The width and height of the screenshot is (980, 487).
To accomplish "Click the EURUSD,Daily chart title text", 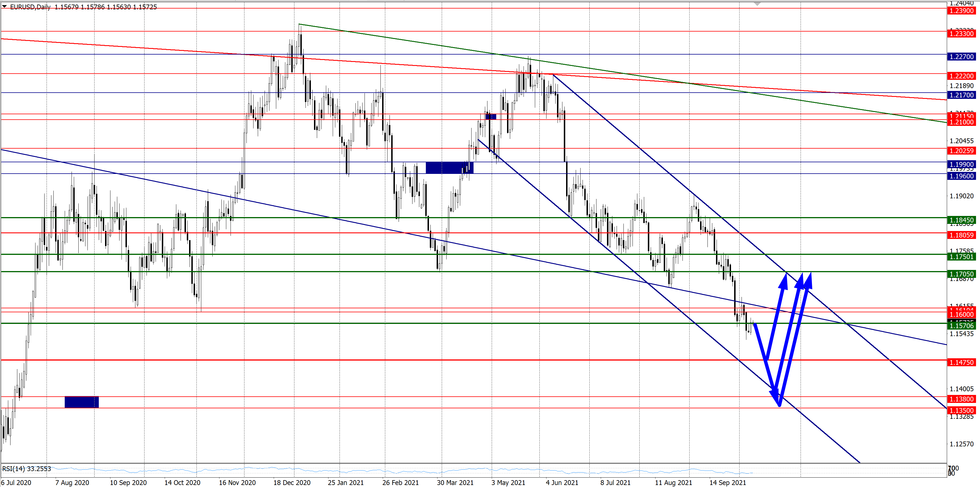I will click(30, 7).
